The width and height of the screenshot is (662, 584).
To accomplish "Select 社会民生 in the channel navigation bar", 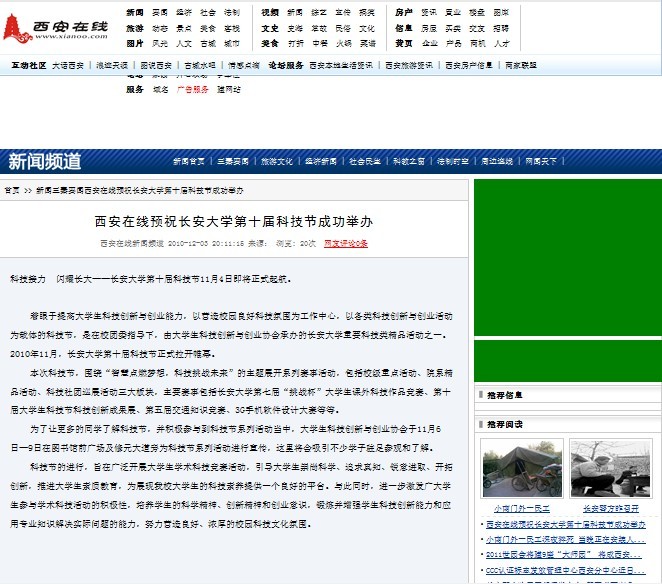I will 365,161.
